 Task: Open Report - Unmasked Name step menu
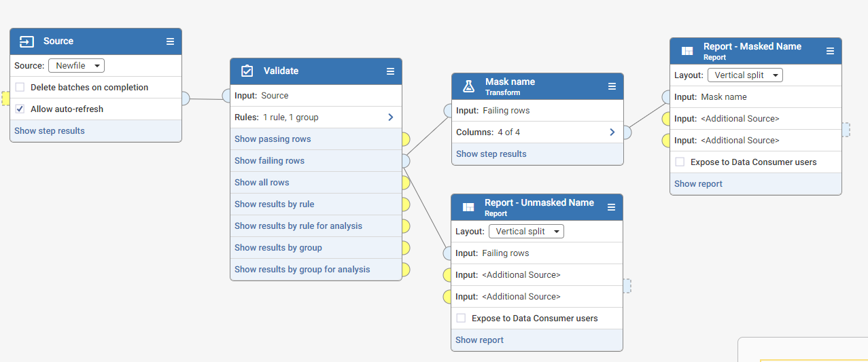pos(611,207)
